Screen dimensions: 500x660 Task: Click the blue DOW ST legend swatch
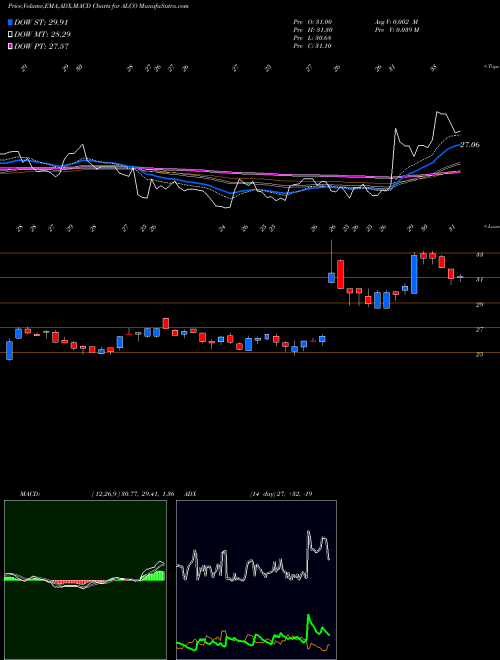coord(10,22)
